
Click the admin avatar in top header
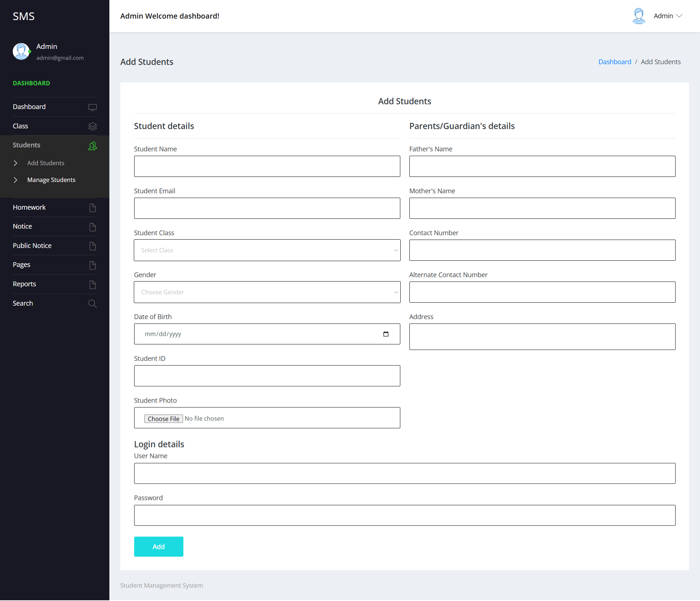point(638,16)
